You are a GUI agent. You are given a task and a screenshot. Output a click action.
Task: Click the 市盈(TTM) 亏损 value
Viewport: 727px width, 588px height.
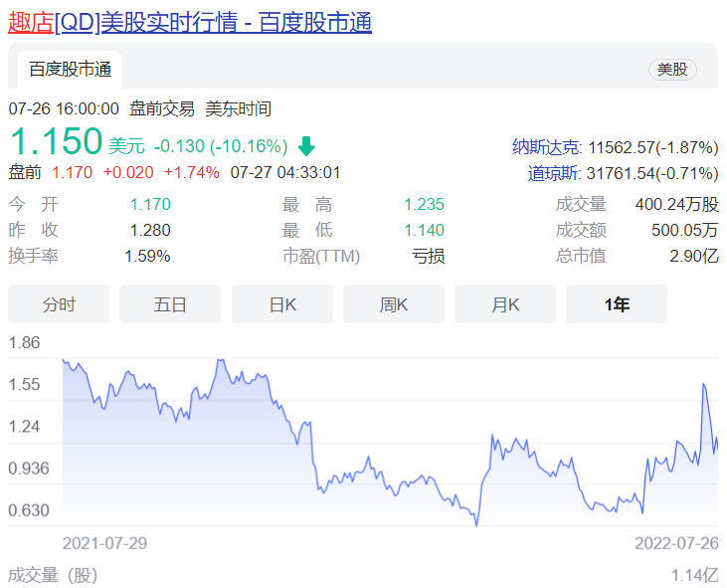(x=428, y=256)
